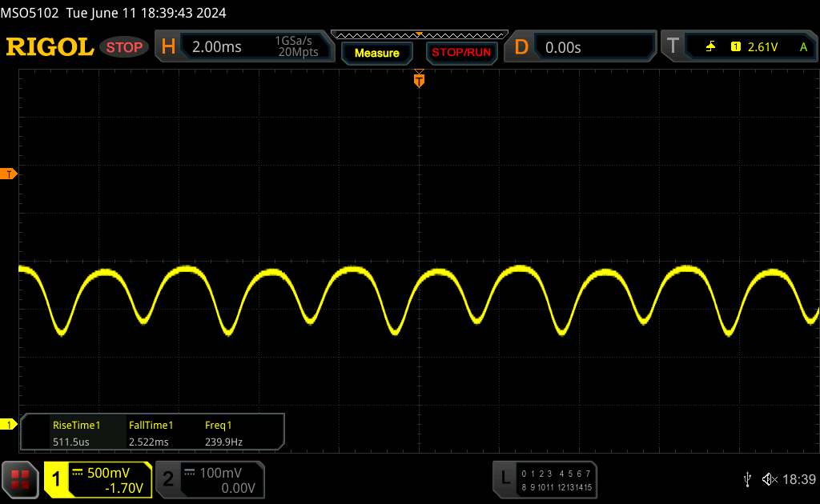Viewport: 820px width, 504px height.
Task: Click the 0.00s horizontal delay value
Action: point(563,47)
